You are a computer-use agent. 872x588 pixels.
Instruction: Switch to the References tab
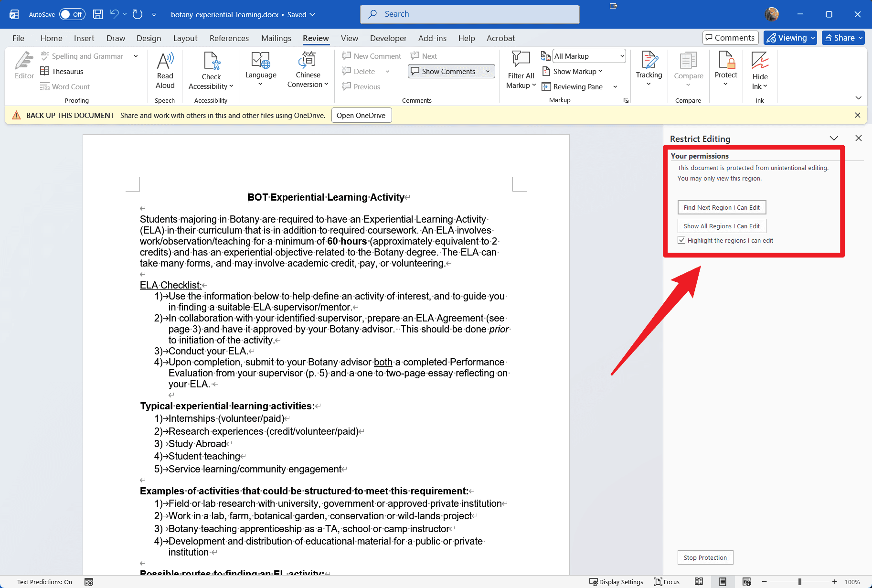click(x=229, y=38)
